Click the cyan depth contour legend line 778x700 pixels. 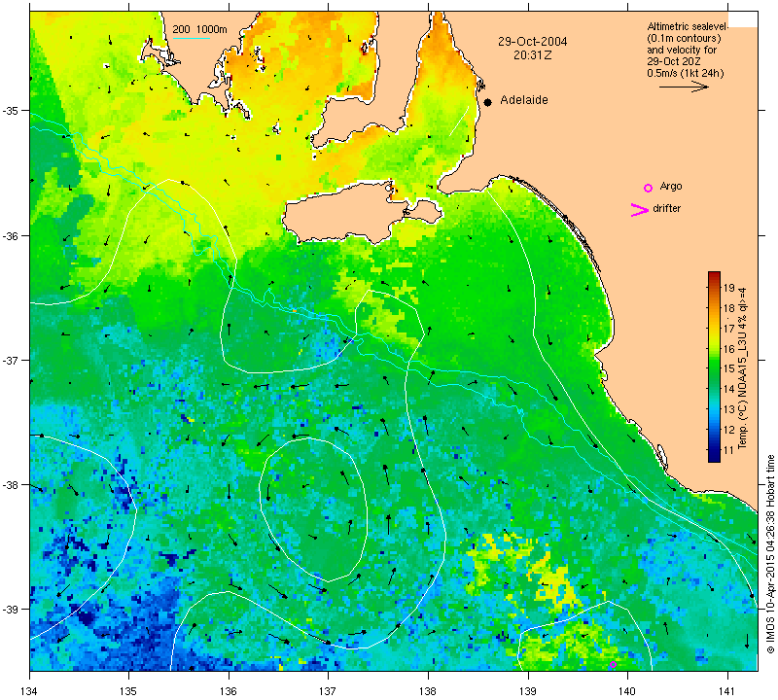pos(191,38)
